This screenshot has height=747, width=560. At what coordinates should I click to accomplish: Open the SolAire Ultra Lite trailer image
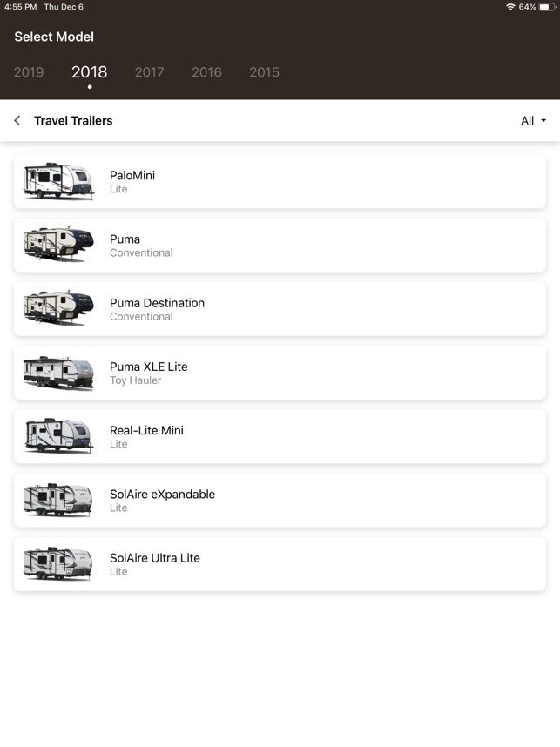tap(58, 564)
